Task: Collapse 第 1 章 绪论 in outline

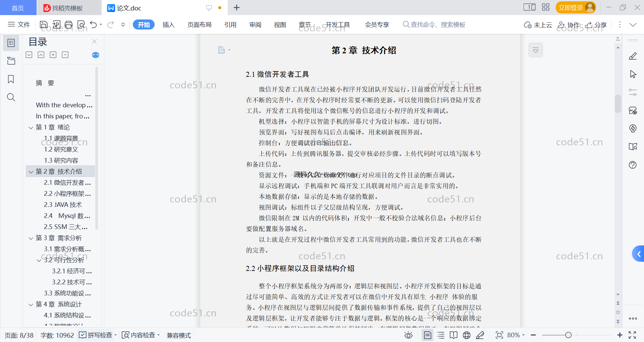Action: click(31, 127)
